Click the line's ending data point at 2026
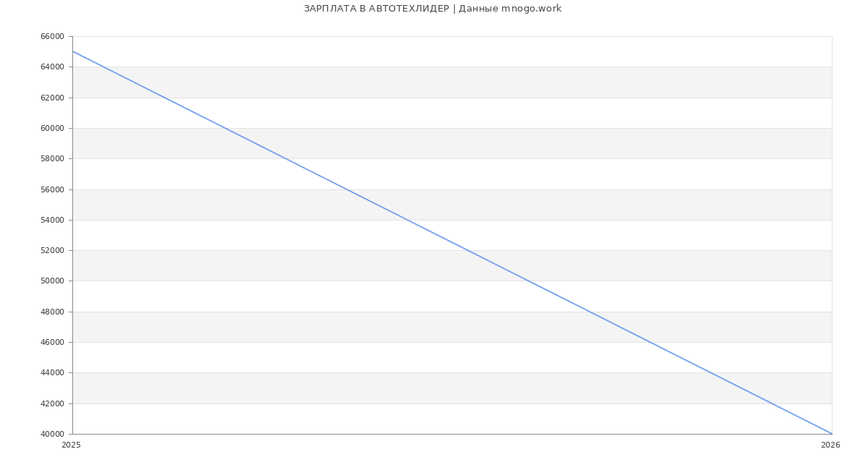 tap(832, 434)
